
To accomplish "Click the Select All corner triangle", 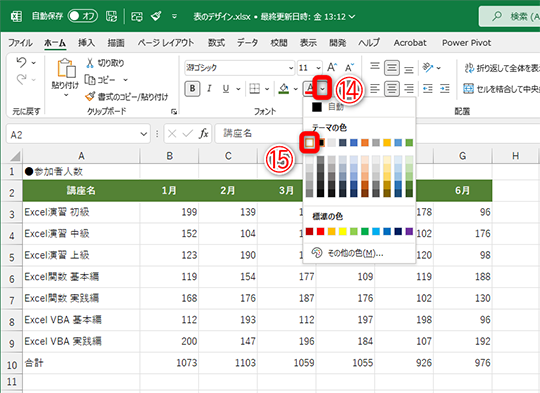I will tap(15, 156).
